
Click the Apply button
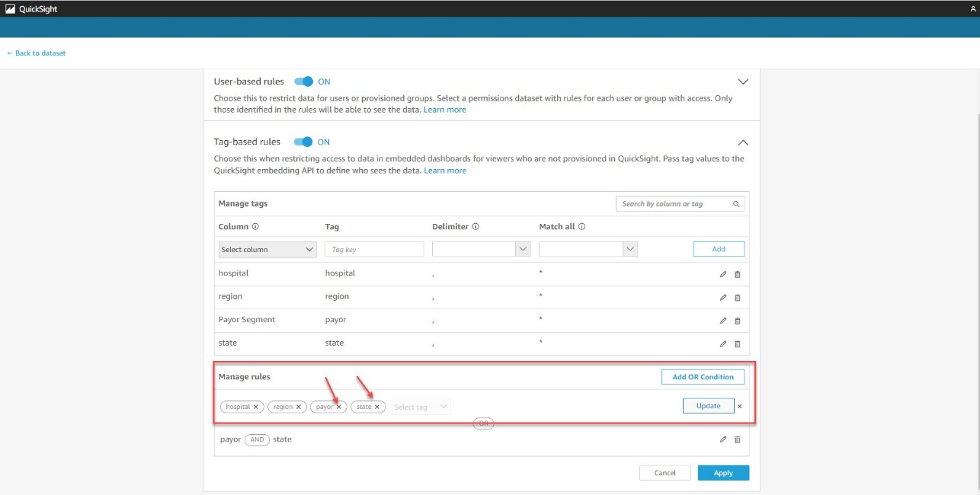[x=723, y=473]
